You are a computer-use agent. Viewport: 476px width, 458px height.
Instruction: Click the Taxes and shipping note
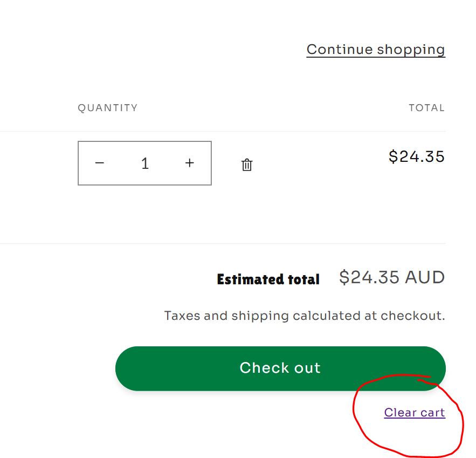(x=305, y=316)
